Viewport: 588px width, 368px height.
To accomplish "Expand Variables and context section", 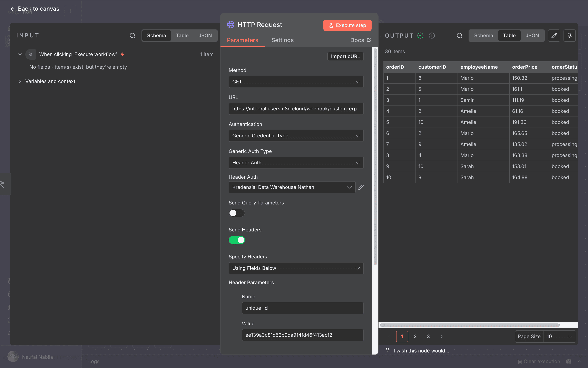I will pos(20,81).
